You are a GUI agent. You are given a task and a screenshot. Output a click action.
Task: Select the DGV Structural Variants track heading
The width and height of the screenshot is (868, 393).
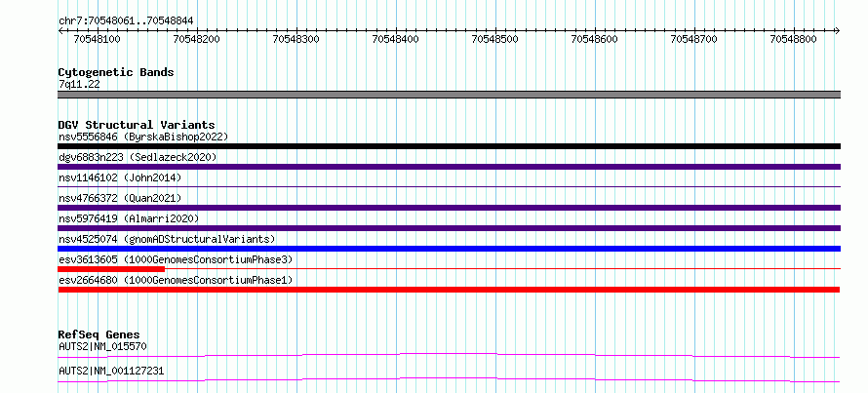[137, 125]
